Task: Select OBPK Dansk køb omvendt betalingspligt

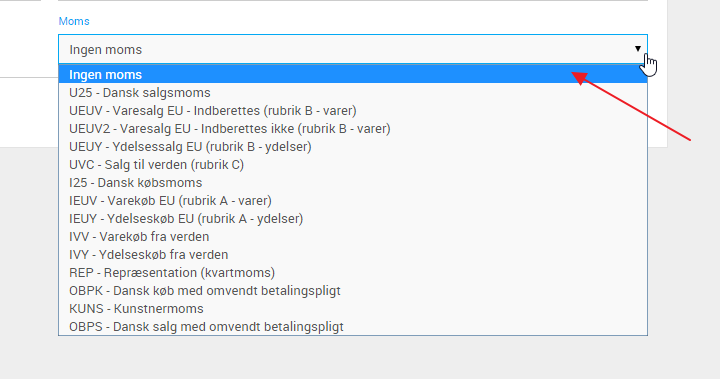Action: coord(353,290)
